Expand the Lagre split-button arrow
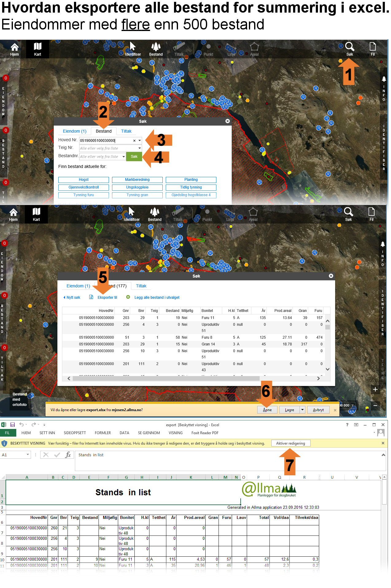Viewport: 391px width, 588px height. coord(302,410)
